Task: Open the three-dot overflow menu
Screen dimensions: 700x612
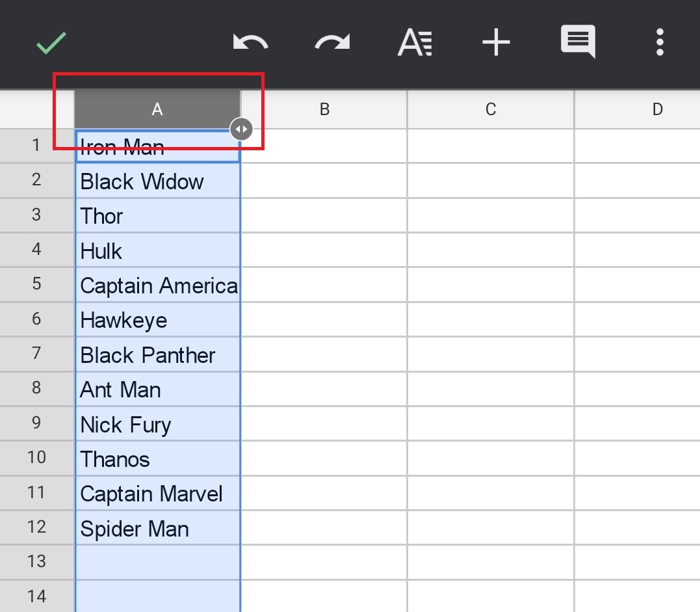Action: pos(660,42)
